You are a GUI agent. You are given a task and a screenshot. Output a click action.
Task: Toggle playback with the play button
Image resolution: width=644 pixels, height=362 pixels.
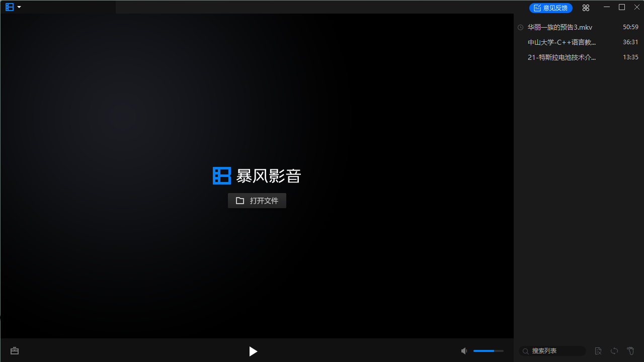click(x=253, y=351)
